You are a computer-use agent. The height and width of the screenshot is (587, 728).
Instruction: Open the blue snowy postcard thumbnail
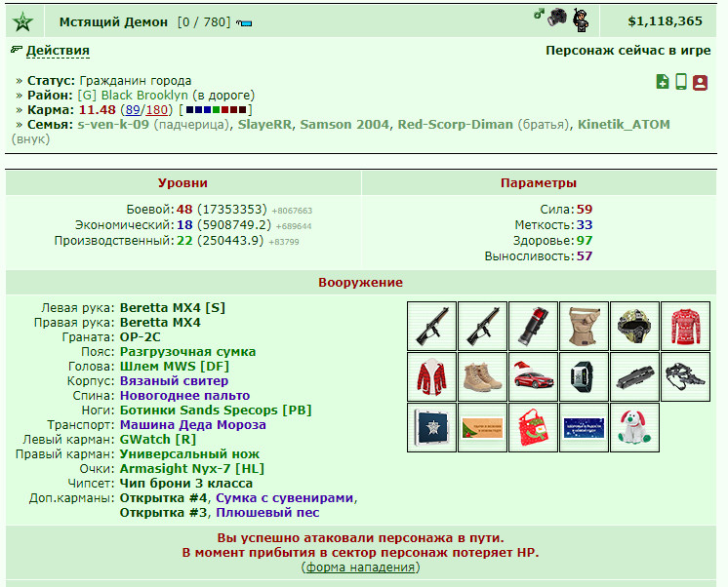point(584,427)
